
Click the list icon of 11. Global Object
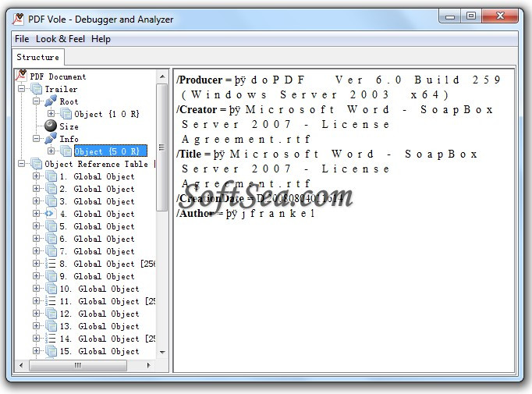tap(51, 300)
